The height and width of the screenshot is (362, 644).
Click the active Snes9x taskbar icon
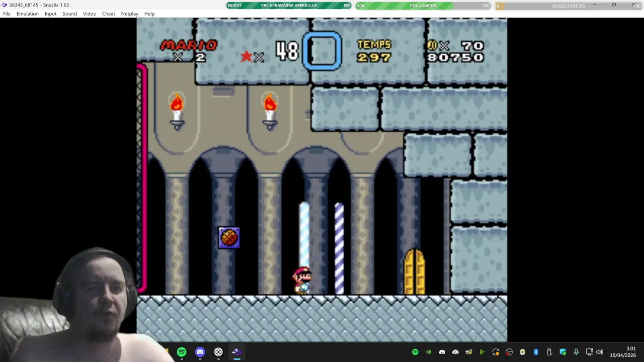point(236,352)
